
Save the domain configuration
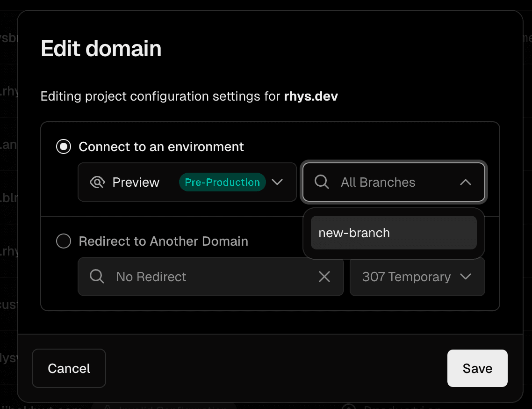pos(477,368)
